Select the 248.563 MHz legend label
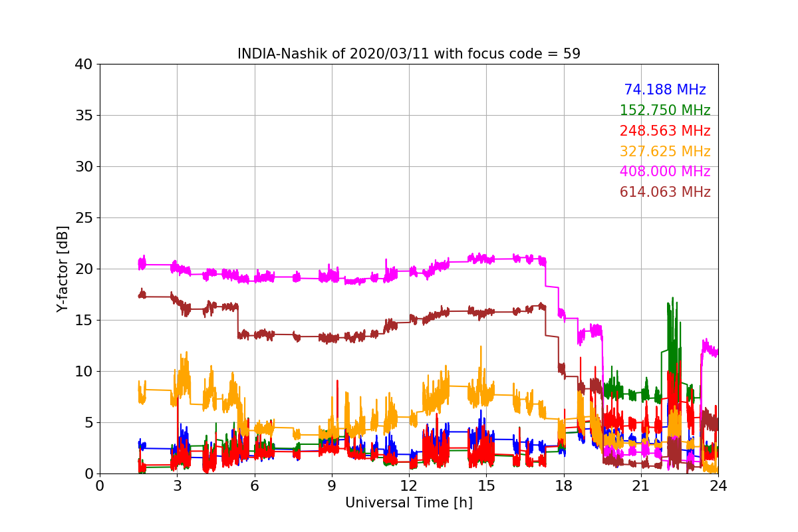 point(665,131)
